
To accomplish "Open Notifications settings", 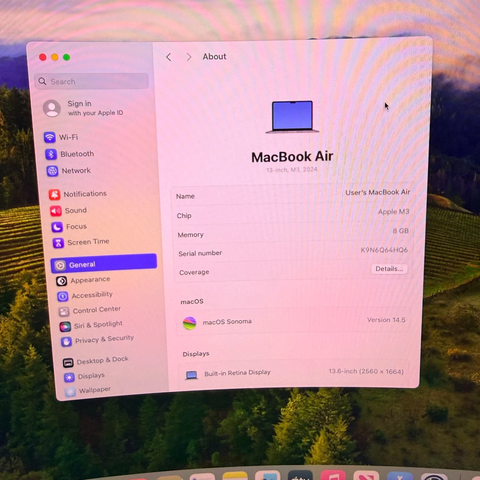I will [x=78, y=194].
